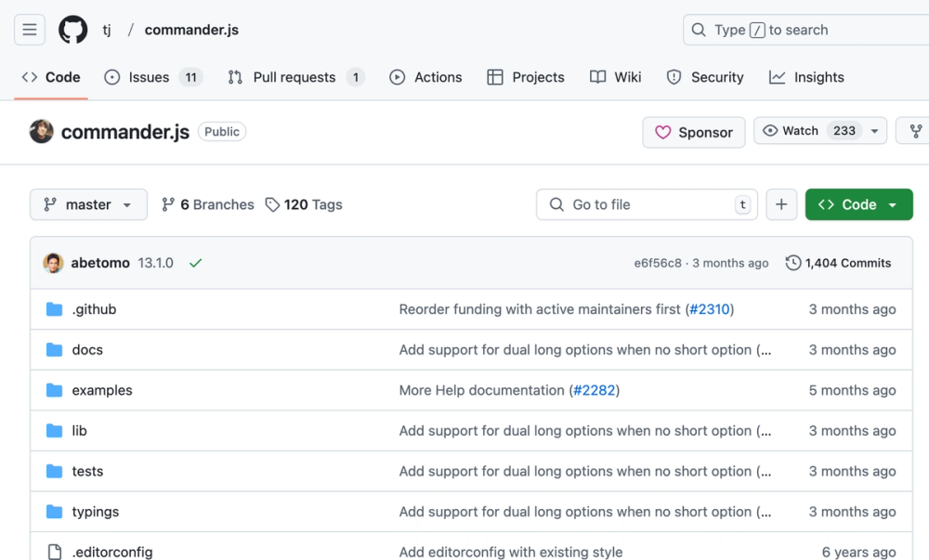
Task: Open the e6f56c8 commit hash link
Action: [x=658, y=263]
